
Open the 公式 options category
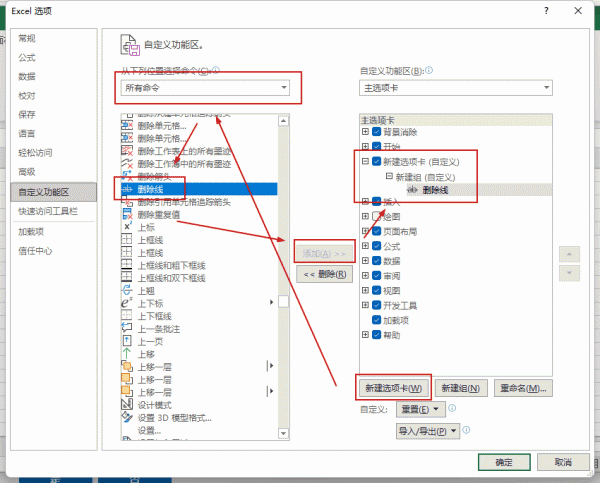click(27, 58)
